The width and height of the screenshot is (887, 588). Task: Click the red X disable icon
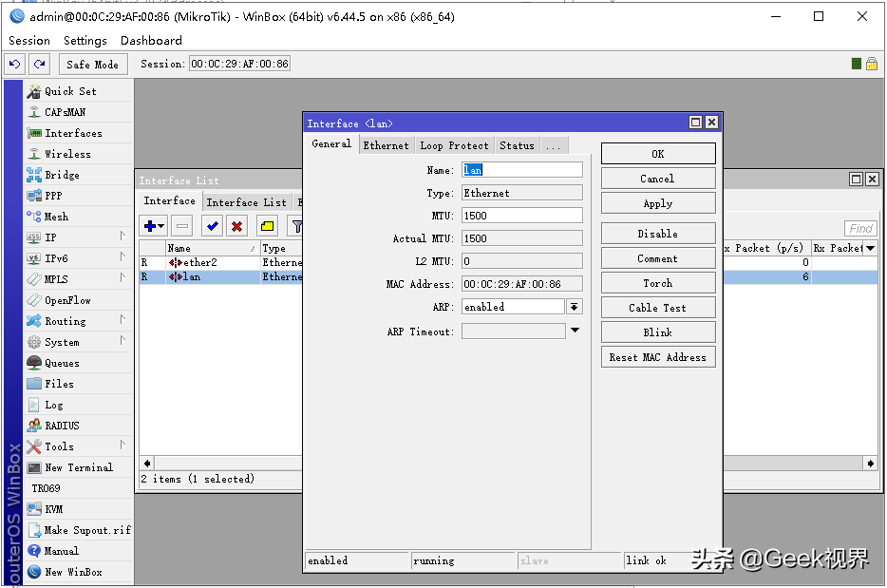[237, 226]
